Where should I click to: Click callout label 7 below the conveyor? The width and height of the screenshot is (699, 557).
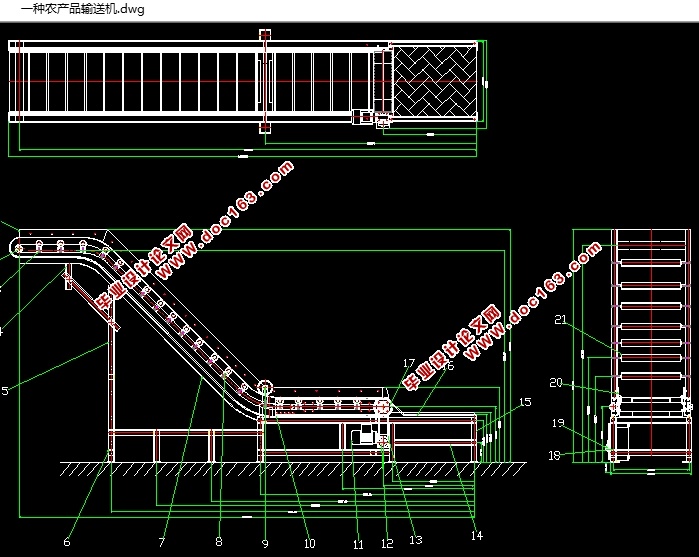click(x=161, y=542)
